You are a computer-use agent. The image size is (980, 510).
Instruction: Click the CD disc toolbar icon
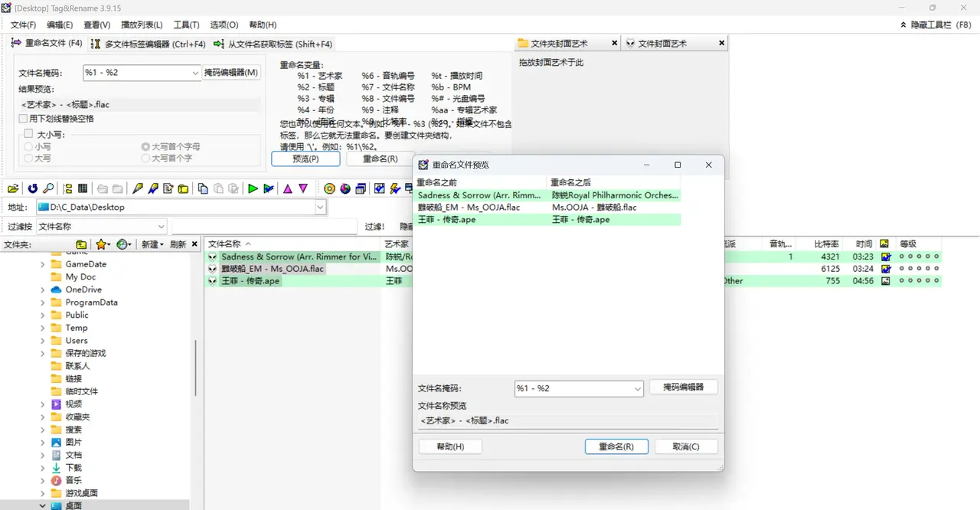click(330, 188)
